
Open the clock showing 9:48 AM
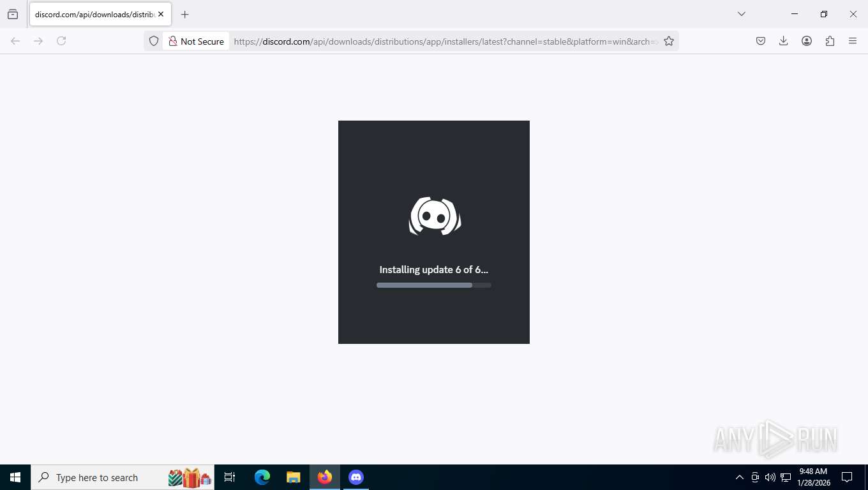pos(814,477)
